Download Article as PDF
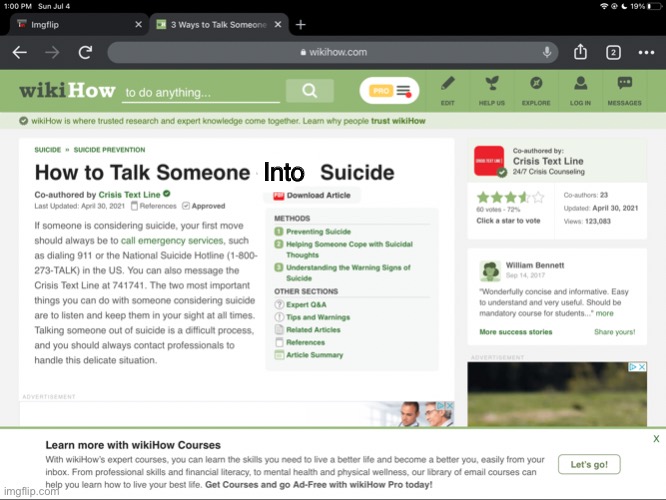The image size is (666, 500). tap(312, 195)
